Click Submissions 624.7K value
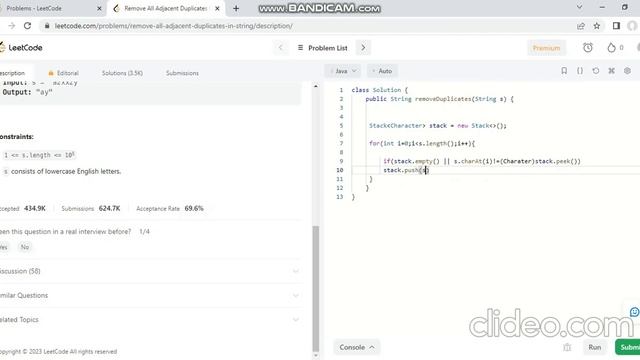 click(x=109, y=208)
